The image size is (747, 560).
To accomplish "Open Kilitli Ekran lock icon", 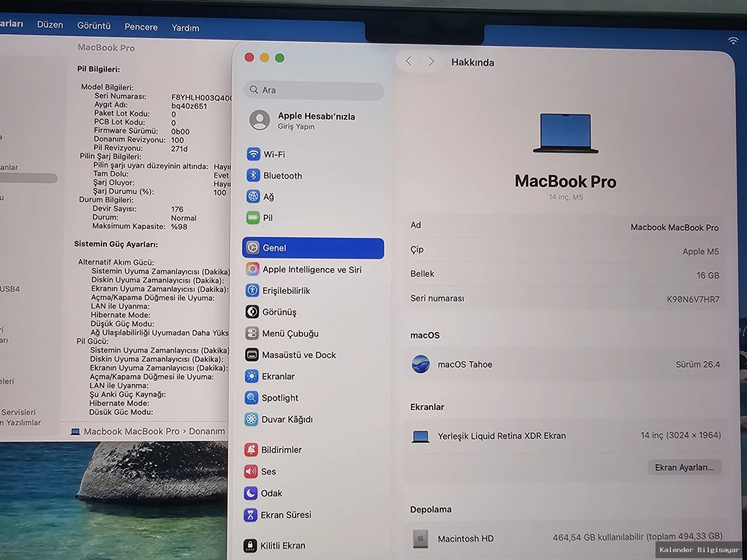I will (x=250, y=546).
